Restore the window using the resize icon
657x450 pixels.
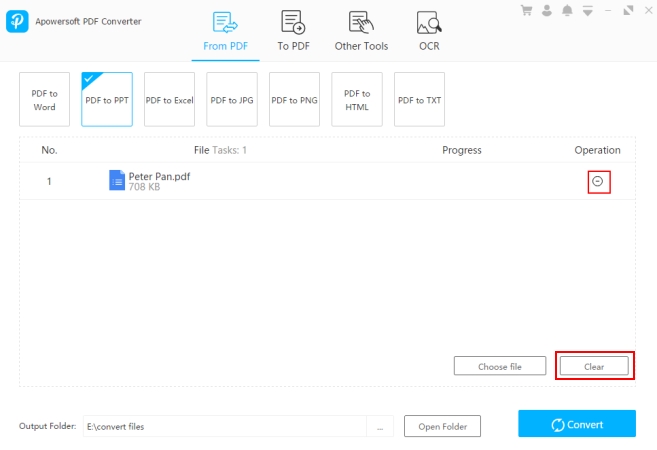(x=628, y=10)
